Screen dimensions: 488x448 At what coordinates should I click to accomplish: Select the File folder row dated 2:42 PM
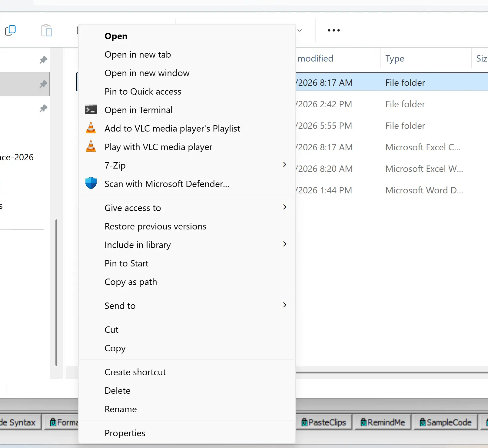tap(392, 104)
